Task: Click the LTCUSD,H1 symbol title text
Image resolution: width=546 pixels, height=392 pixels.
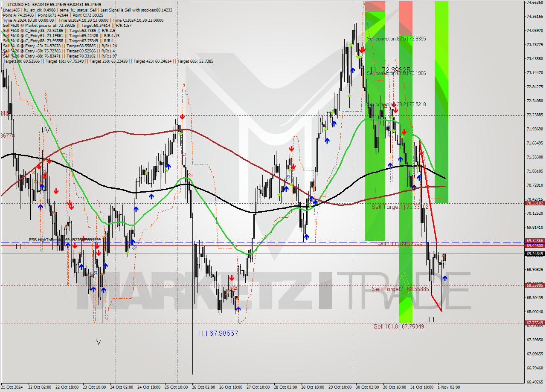Action: pyautogui.click(x=19, y=4)
